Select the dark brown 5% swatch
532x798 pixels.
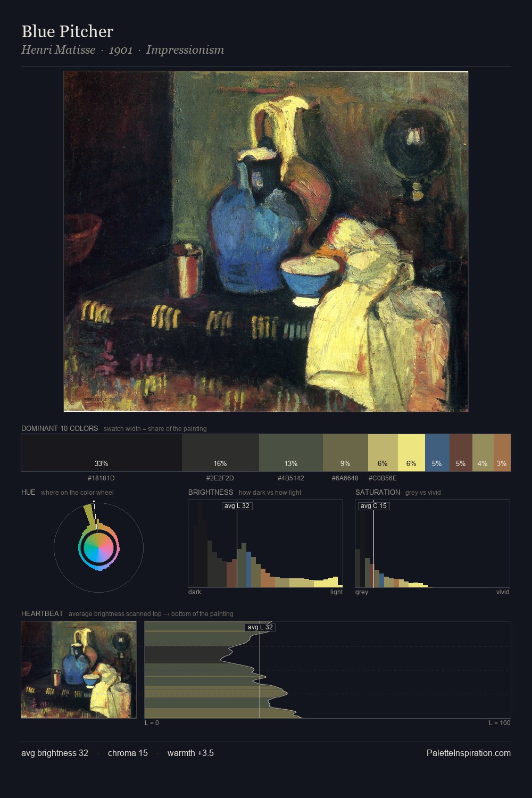pos(461,453)
